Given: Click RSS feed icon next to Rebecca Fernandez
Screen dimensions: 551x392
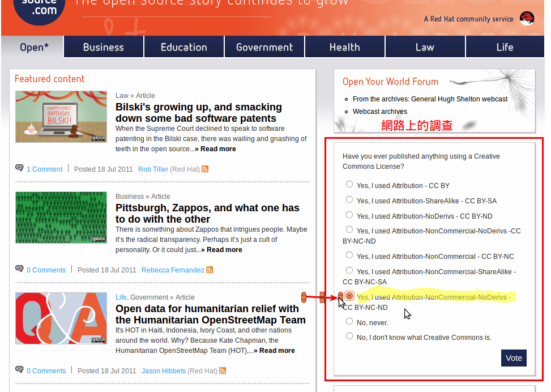Looking at the screenshot, I should pos(210,270).
